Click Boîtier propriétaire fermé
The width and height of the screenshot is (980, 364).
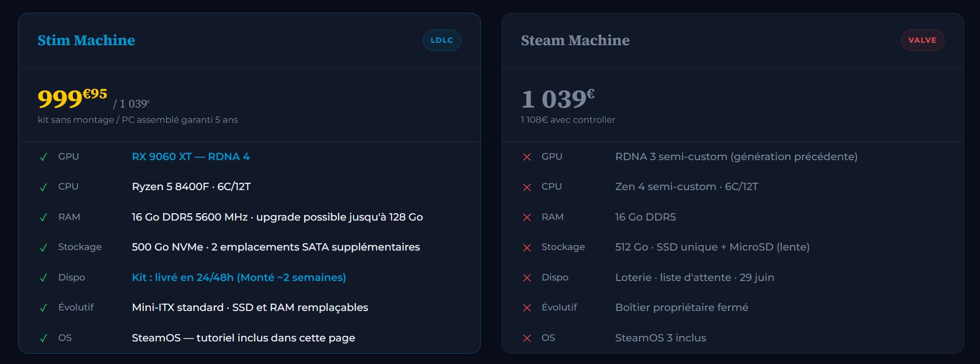[x=682, y=308]
